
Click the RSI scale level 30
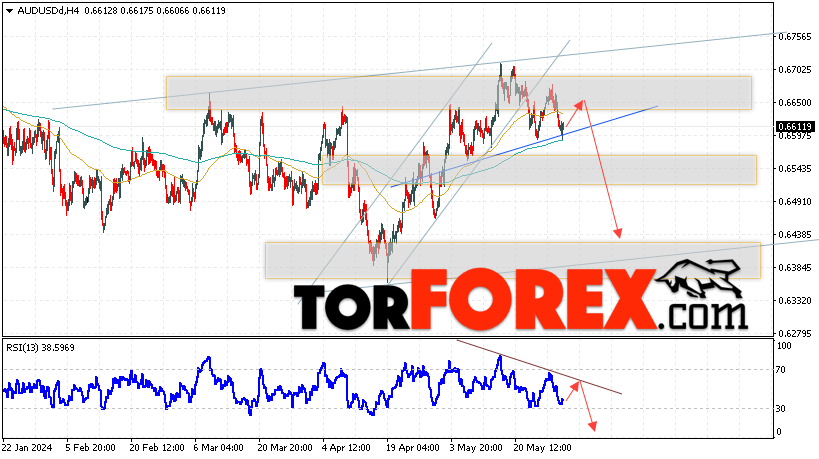[x=780, y=408]
